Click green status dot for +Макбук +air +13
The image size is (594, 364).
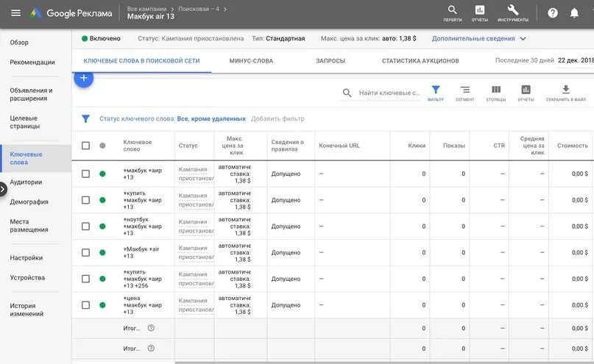(102, 252)
